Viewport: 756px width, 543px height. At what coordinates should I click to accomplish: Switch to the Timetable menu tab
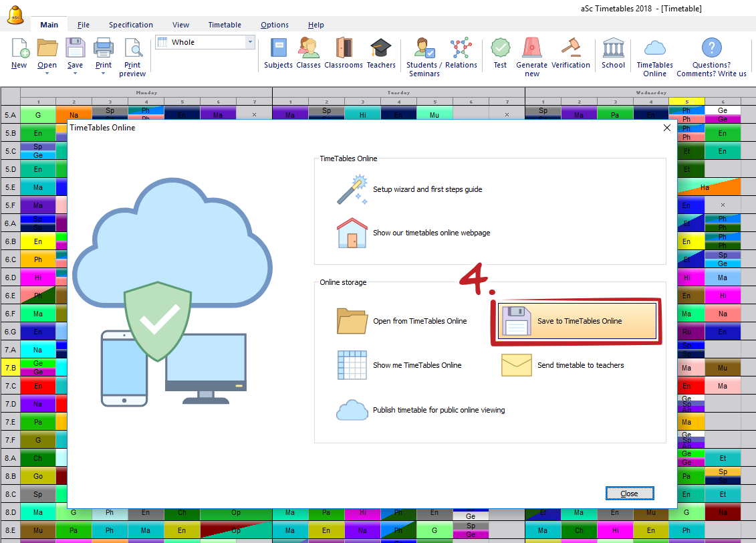(225, 25)
